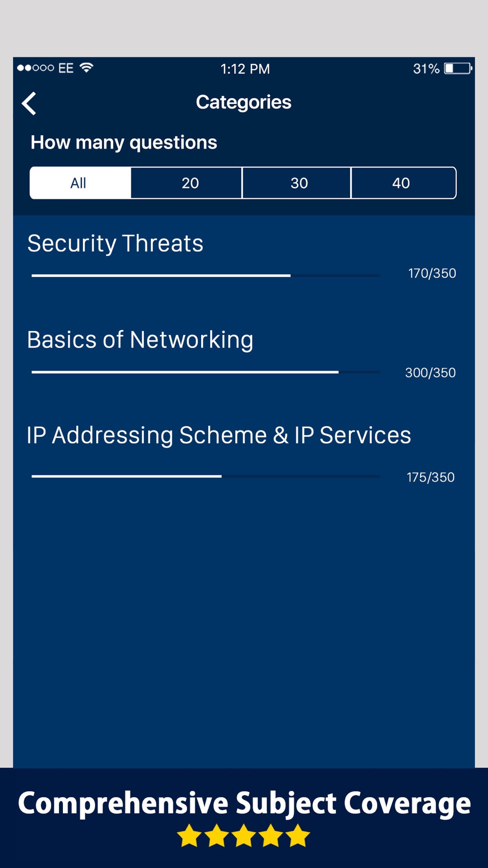The width and height of the screenshot is (488, 868).
Task: Tap the 175/350 progress count
Action: click(x=431, y=477)
